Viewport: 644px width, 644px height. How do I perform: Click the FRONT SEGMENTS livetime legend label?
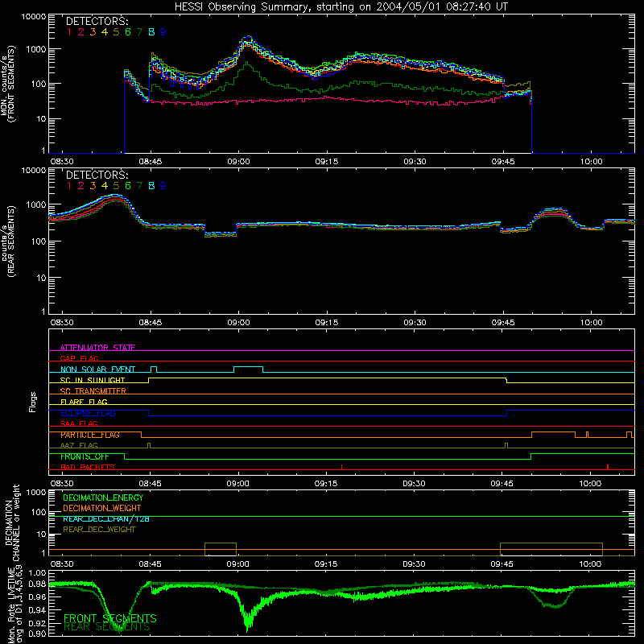110,618
